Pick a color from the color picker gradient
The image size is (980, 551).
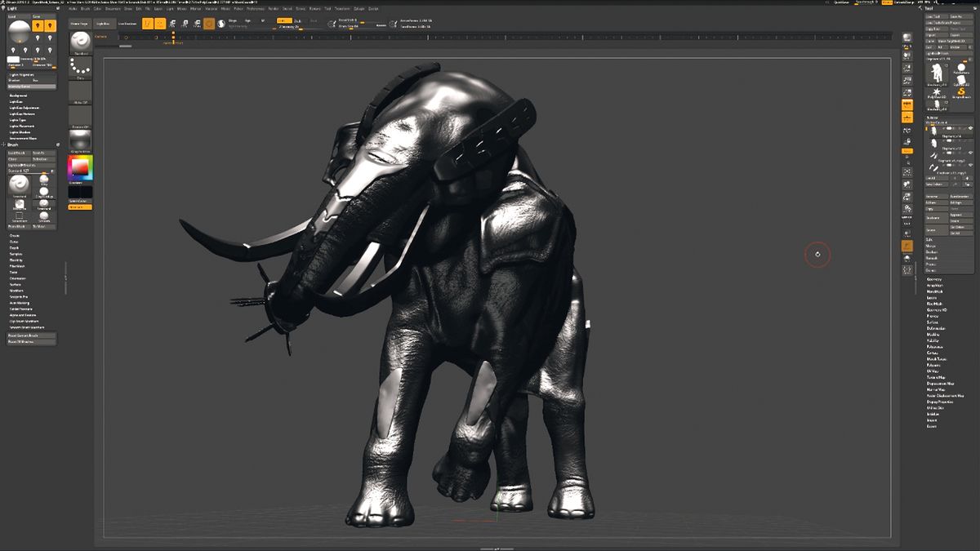click(80, 169)
